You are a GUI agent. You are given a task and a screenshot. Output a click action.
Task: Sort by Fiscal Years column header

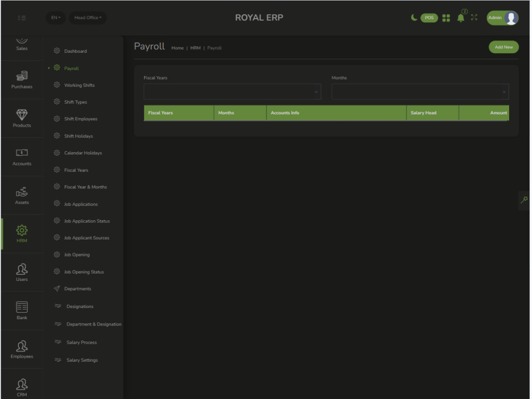tap(179, 113)
